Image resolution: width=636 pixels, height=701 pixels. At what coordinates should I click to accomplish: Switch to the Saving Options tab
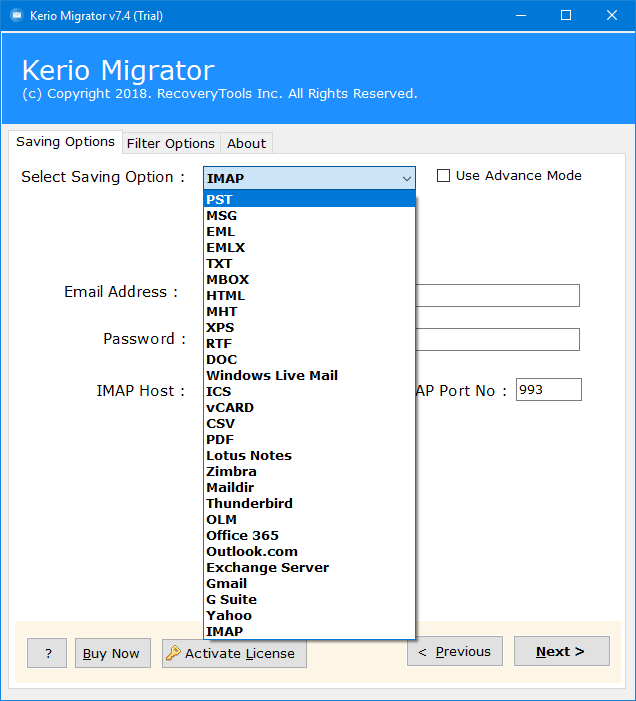(65, 142)
